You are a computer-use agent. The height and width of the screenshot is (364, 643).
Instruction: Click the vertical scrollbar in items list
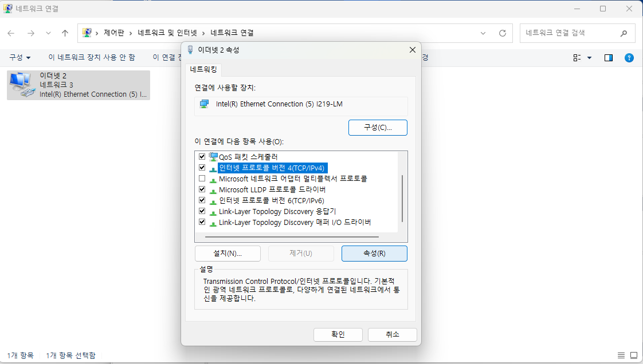click(x=402, y=198)
